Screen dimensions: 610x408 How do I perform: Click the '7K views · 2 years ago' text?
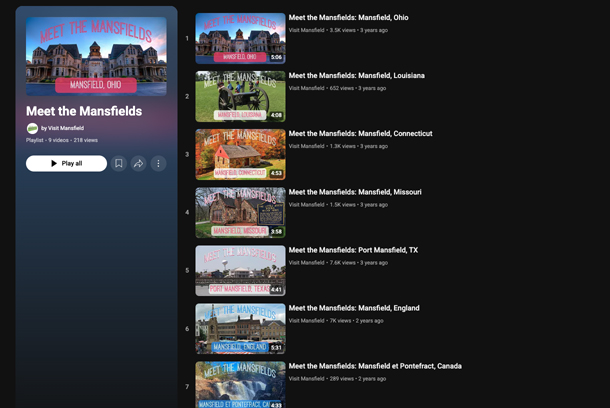(x=357, y=320)
